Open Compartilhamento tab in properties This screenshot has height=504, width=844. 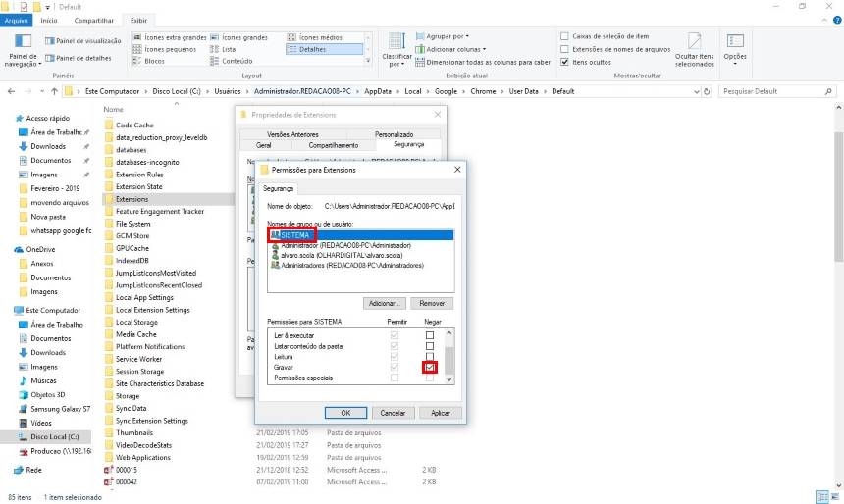point(334,145)
